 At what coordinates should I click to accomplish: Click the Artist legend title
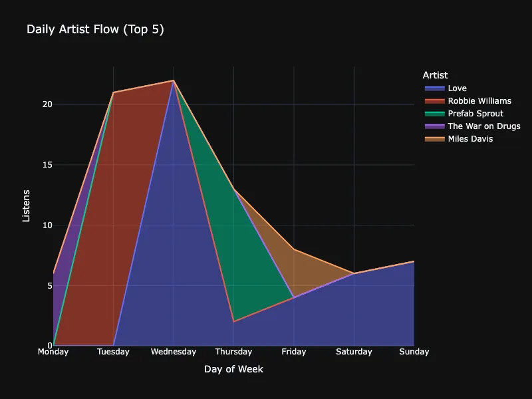coord(435,75)
